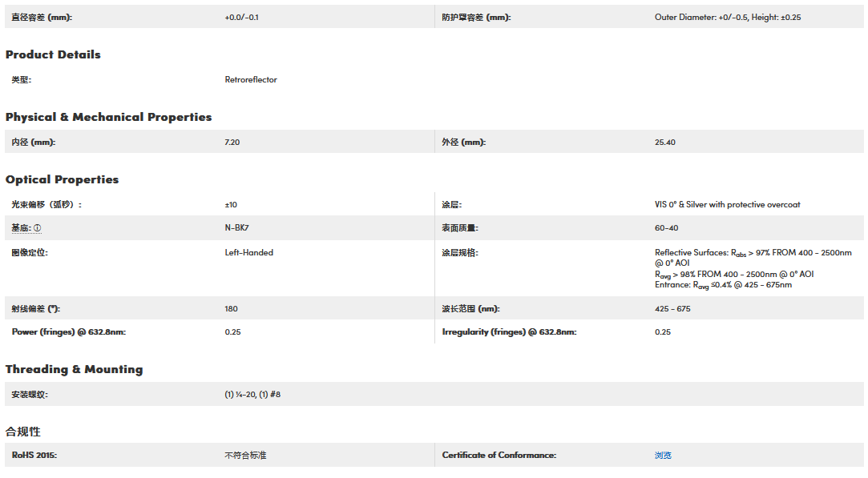Select the 不符合标准 RoHS status text
The width and height of the screenshot is (868, 478).
245,456
